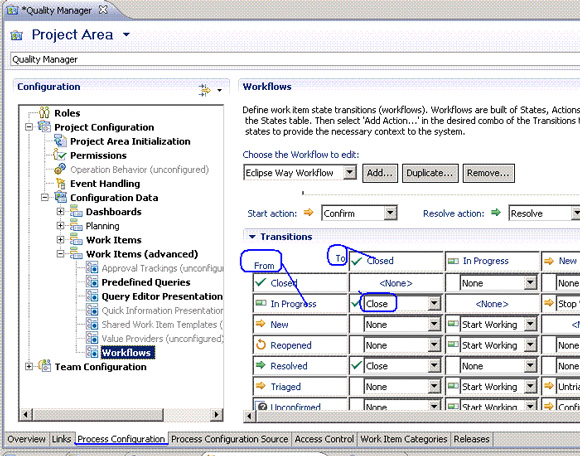
Task: Open the In Progress to Closed Close dropdown
Action: tap(434, 303)
